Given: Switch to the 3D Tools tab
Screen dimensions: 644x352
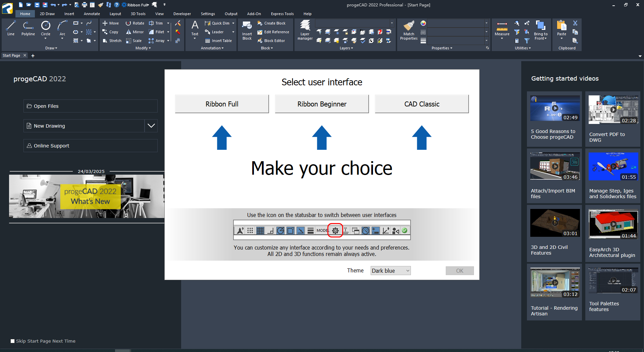Looking at the screenshot, I should 138,14.
